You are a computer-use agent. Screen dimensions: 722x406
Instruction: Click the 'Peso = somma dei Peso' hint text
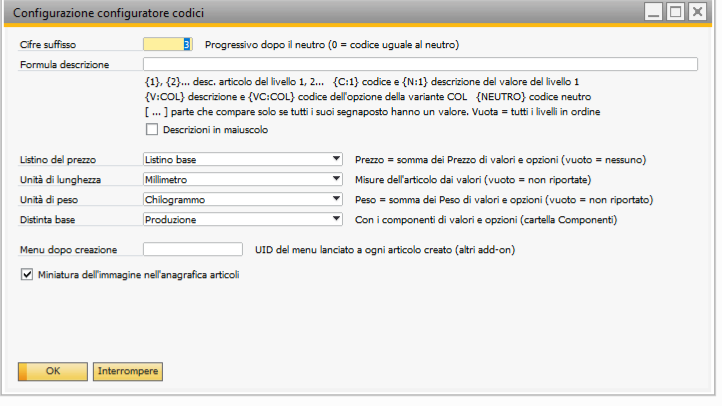(504, 200)
